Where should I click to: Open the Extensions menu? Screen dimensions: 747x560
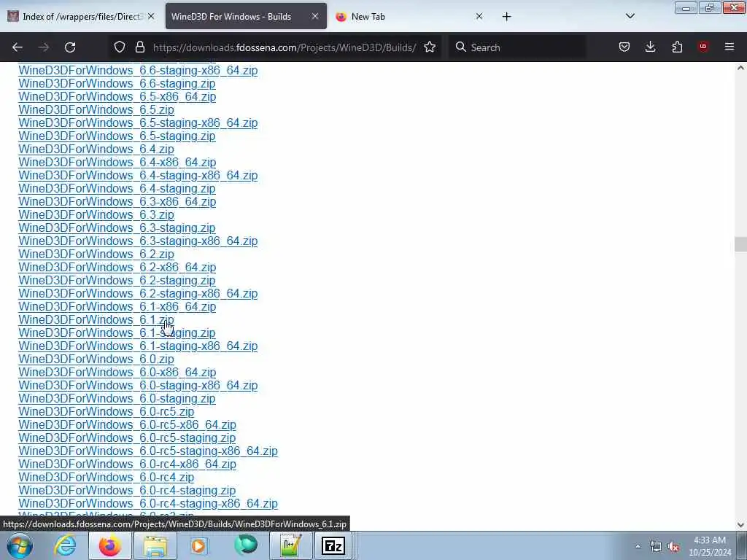point(677,47)
